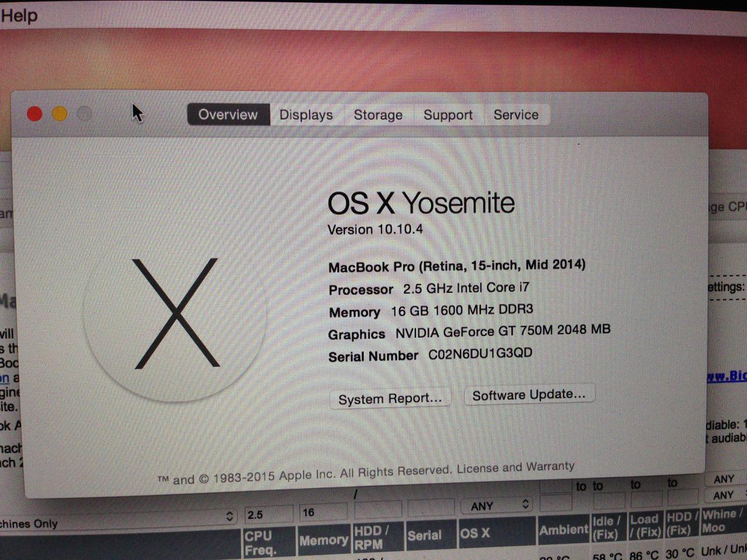Open the Help menu
Screen dimensions: 747x560
(19, 15)
